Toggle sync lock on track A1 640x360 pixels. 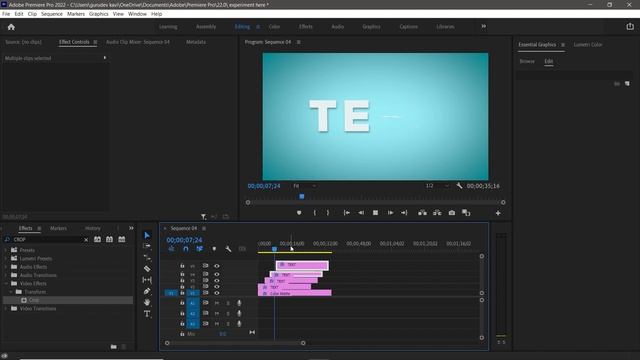(205, 303)
